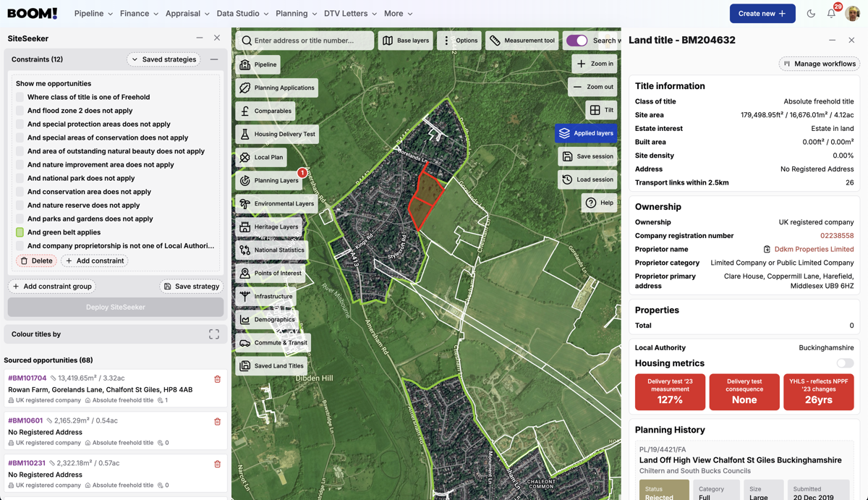
Task: Open Local Plan layer
Action: (261, 157)
